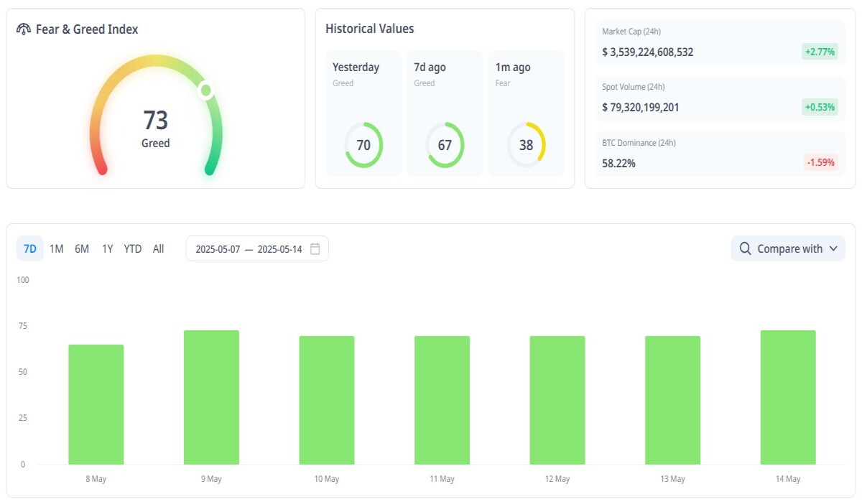
Task: Show the All time range
Action: point(158,248)
